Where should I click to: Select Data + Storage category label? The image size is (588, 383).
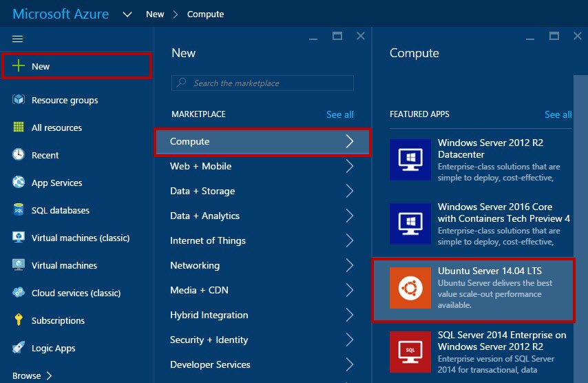click(x=202, y=191)
